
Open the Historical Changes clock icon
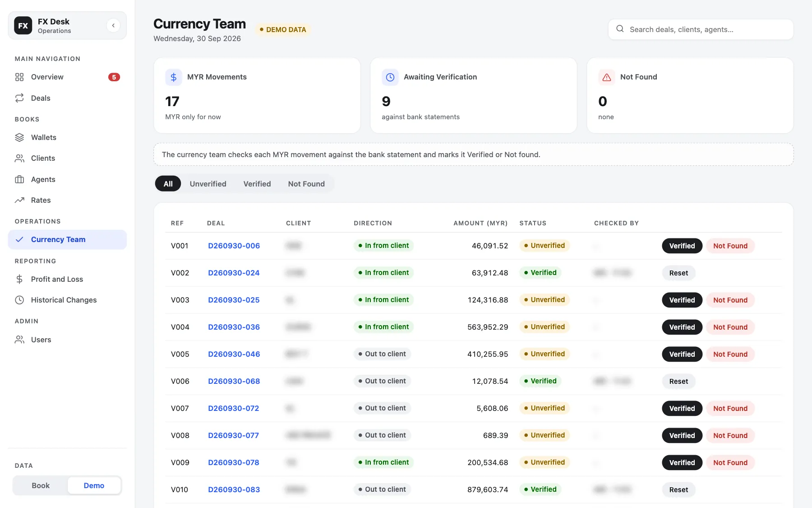19,300
